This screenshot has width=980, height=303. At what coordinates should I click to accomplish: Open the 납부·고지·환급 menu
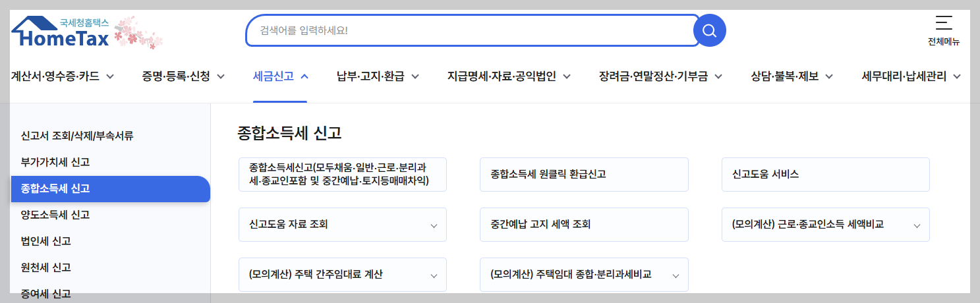coord(378,76)
